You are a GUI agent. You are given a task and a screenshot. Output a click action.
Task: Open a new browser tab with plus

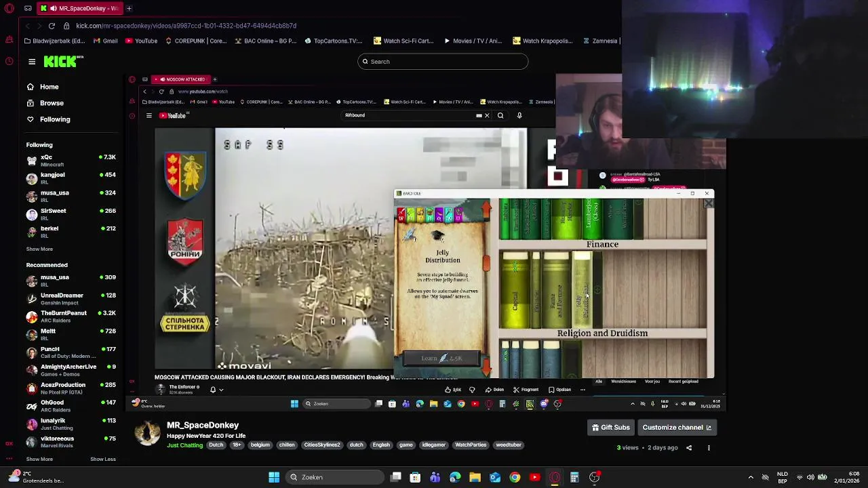129,8
